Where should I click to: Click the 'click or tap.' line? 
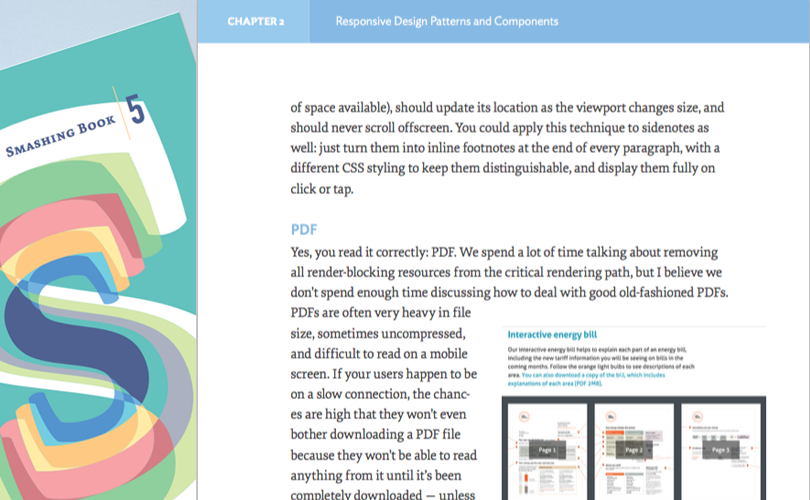(x=322, y=189)
